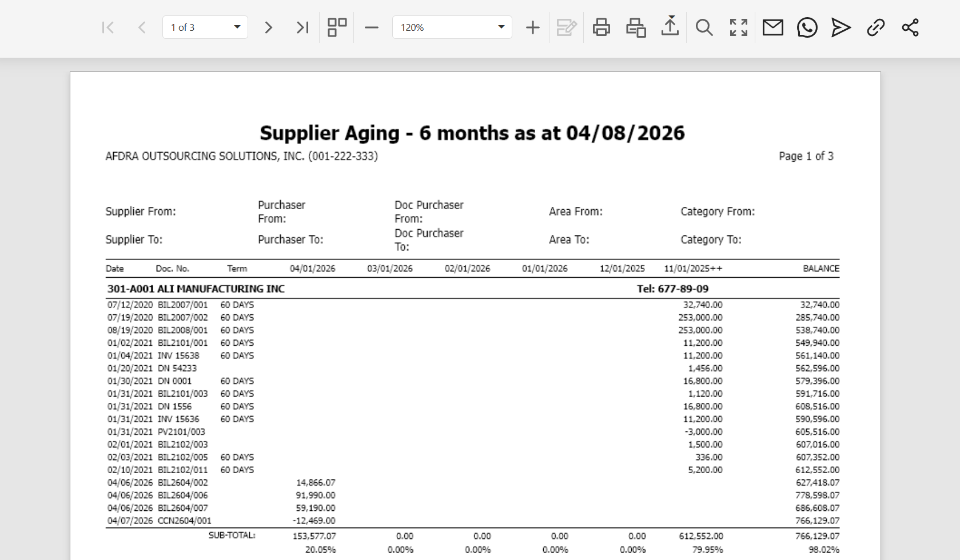960x560 pixels.
Task: Click the send paper-plane icon
Action: [x=841, y=27]
